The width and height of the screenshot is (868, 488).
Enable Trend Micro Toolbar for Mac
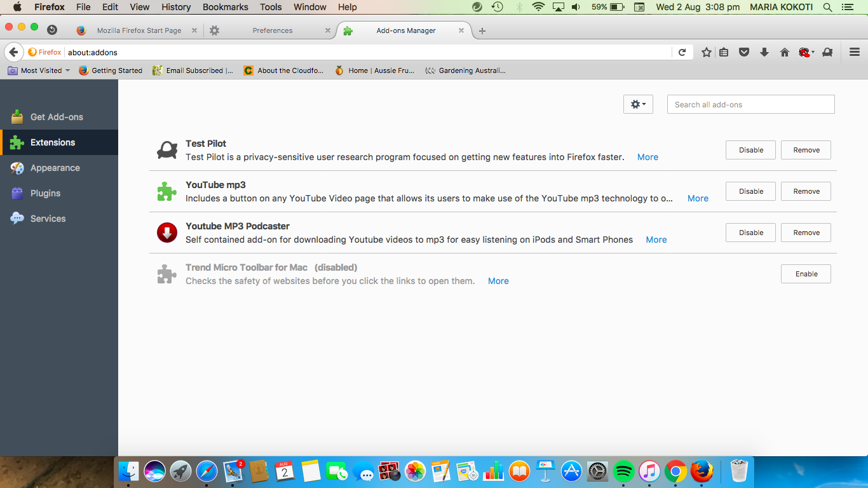806,274
